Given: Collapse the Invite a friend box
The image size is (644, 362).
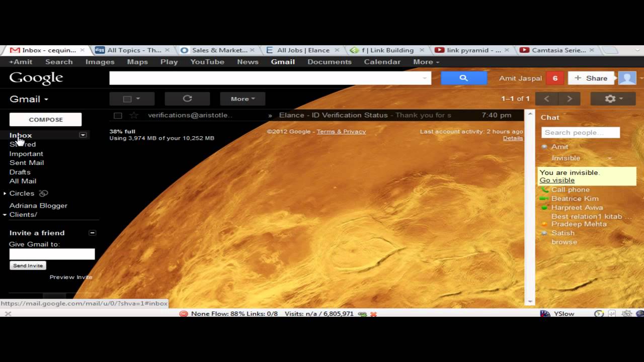Looking at the screenshot, I should click(93, 233).
